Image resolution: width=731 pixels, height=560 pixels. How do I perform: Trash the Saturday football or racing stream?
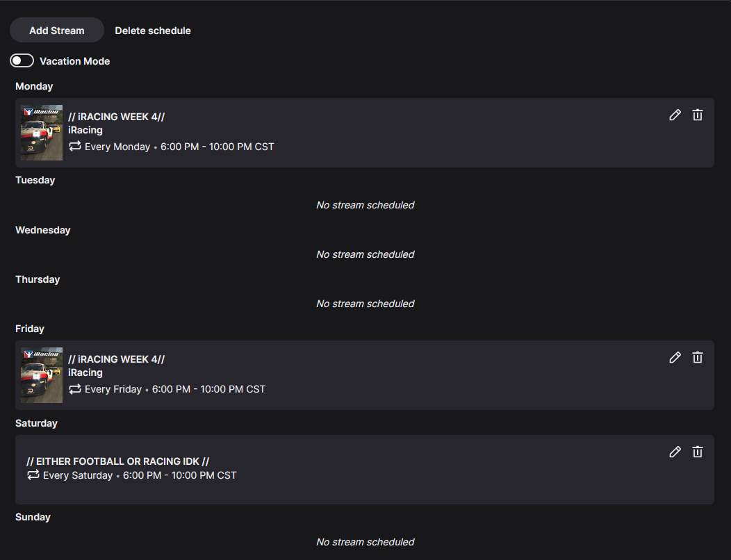click(x=698, y=452)
